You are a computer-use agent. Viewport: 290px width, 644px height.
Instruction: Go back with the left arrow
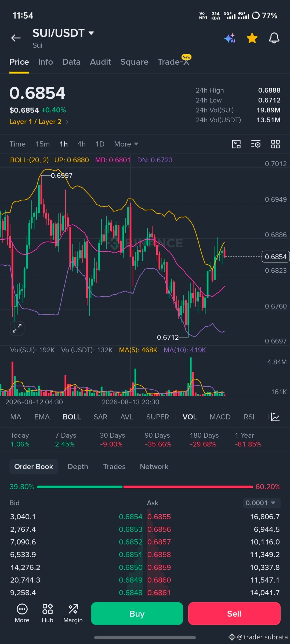coord(16,38)
